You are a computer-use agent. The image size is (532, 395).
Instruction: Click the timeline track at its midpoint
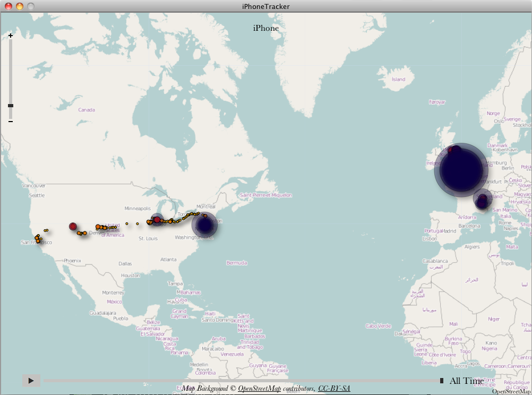pyautogui.click(x=243, y=381)
